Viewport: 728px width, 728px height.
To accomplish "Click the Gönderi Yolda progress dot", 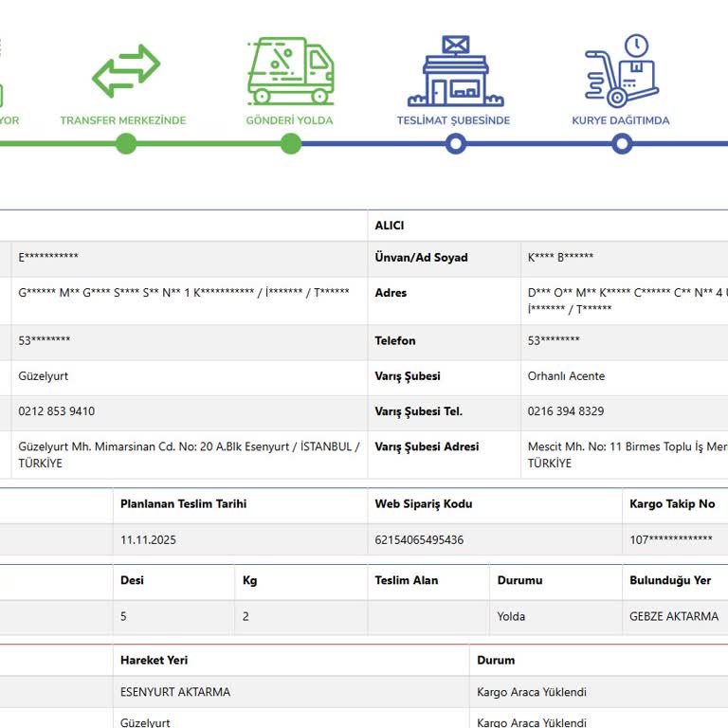I will [291, 143].
